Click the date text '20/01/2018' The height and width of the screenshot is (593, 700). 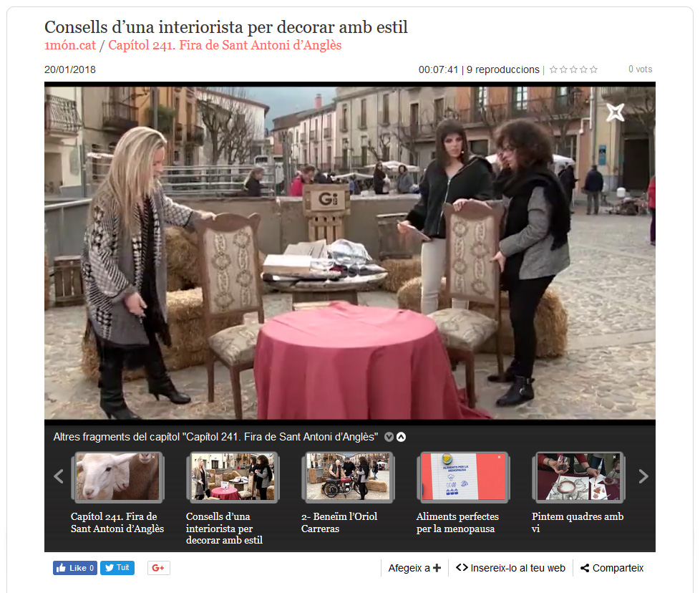pyautogui.click(x=69, y=69)
